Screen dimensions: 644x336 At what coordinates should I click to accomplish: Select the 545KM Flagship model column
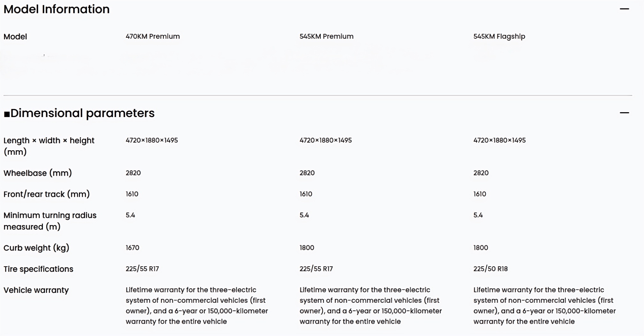(x=499, y=36)
